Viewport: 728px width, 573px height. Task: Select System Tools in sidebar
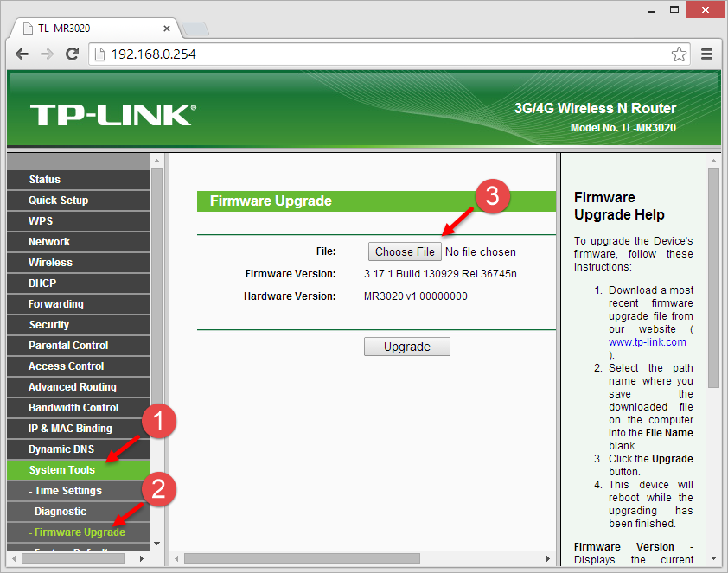click(78, 470)
